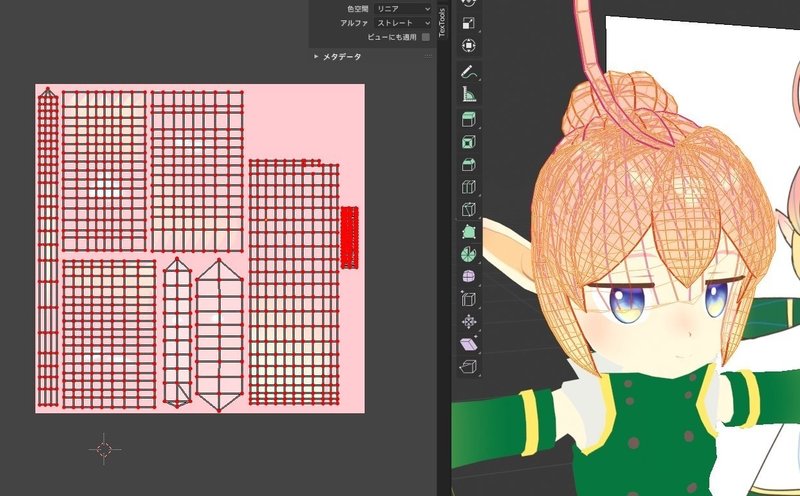Select the Rip Region tool
The height and width of the screenshot is (496, 800).
468,366
